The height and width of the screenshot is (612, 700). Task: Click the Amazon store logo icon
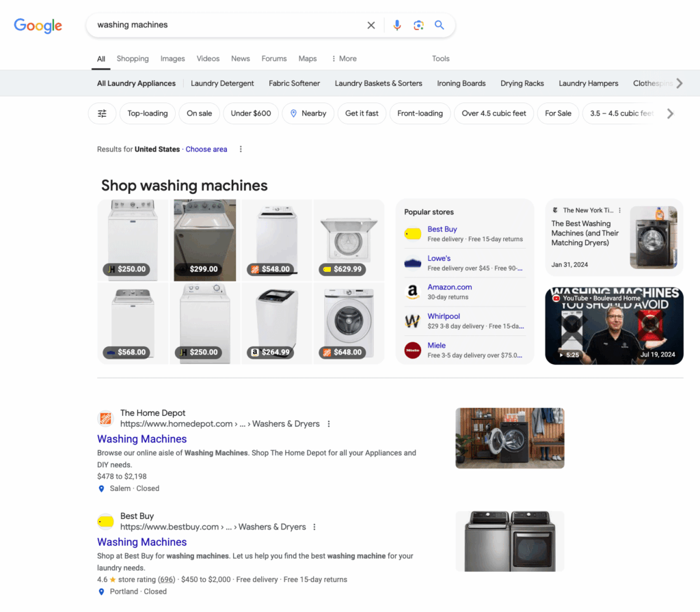click(x=413, y=291)
